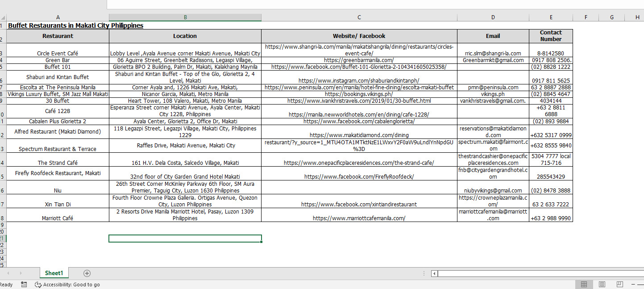Image resolution: width=644 pixels, height=289 pixels.
Task: Select Spectrum Restaurant & Terrace cell
Action: (58, 146)
